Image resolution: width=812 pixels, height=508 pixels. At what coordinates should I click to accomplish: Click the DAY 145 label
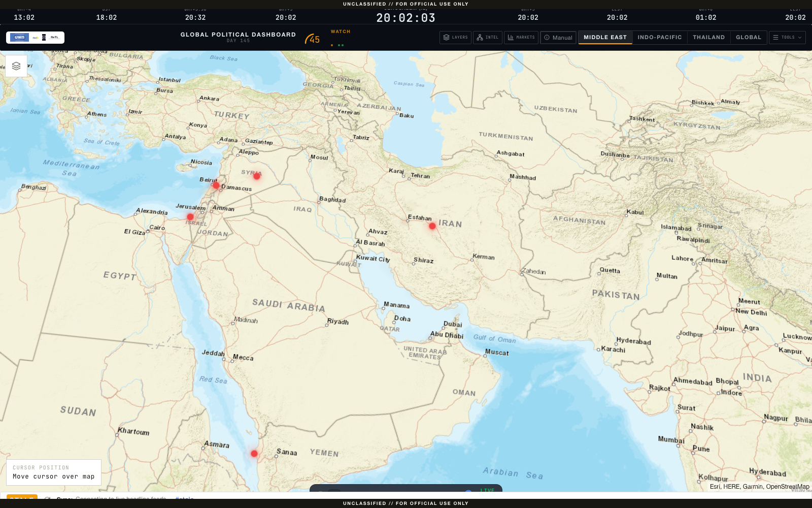[238, 41]
